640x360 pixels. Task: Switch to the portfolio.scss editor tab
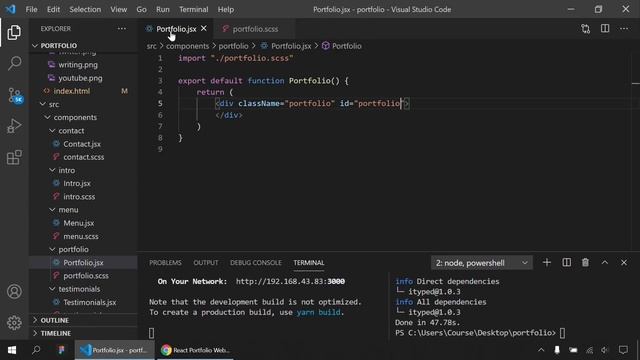coord(255,29)
